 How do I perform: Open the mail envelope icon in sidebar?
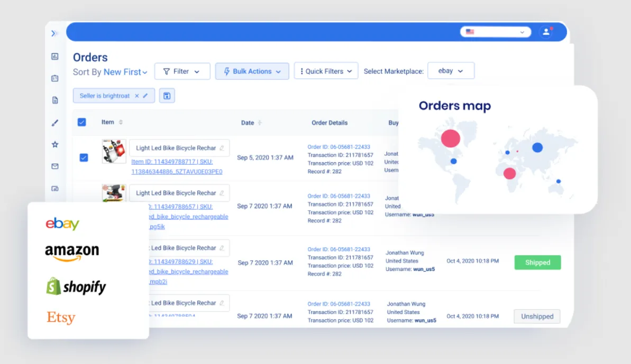(x=55, y=166)
